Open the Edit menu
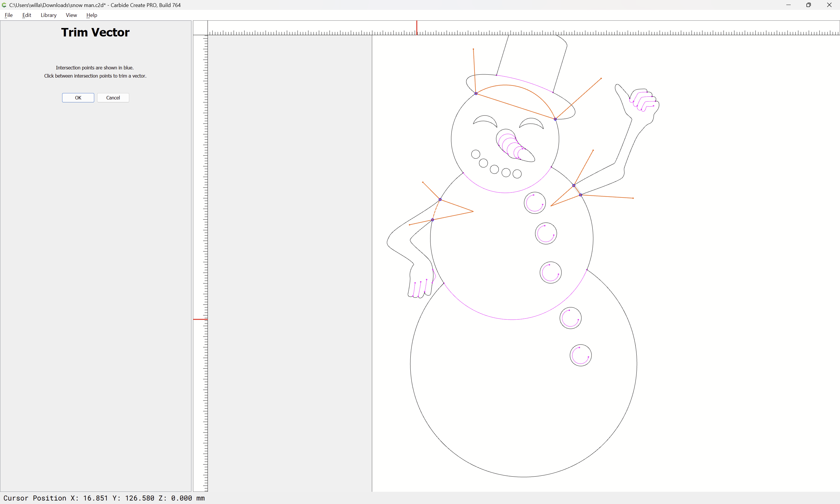This screenshot has height=504, width=840. (27, 15)
